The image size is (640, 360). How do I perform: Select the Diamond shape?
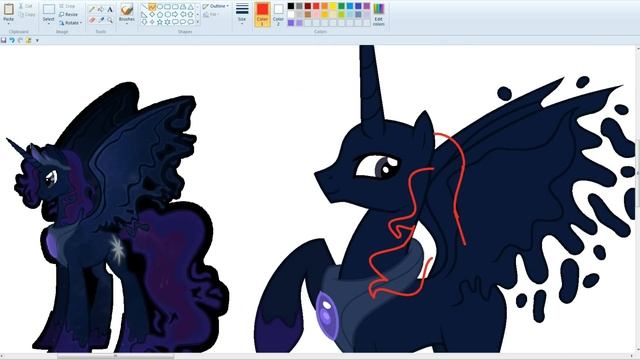(x=152, y=14)
